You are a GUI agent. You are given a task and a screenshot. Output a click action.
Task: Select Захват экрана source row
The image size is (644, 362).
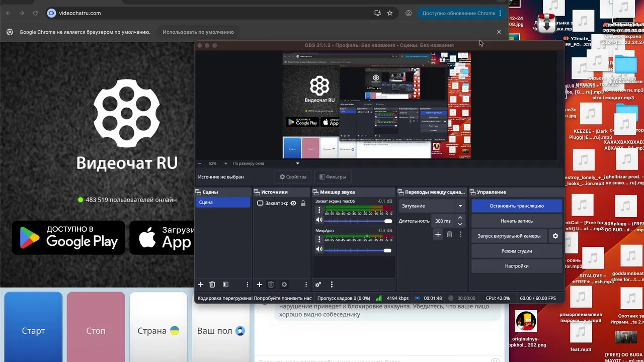(x=281, y=203)
